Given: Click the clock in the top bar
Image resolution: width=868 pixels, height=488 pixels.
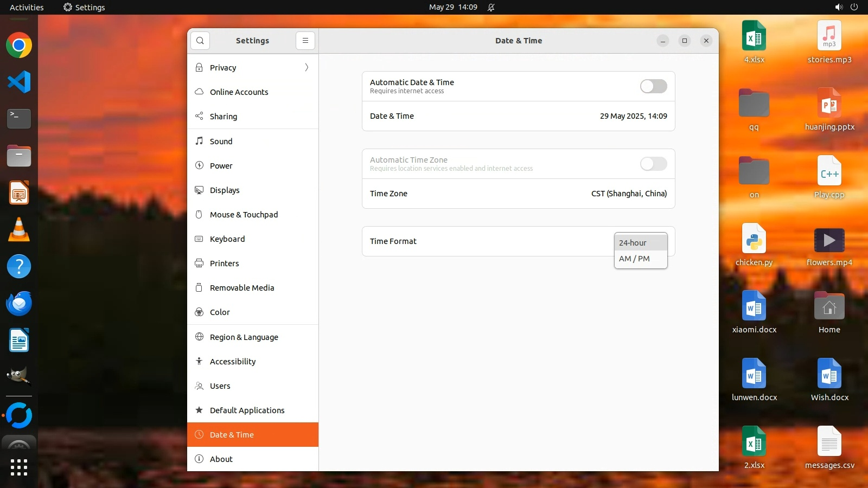Looking at the screenshot, I should 453,7.
